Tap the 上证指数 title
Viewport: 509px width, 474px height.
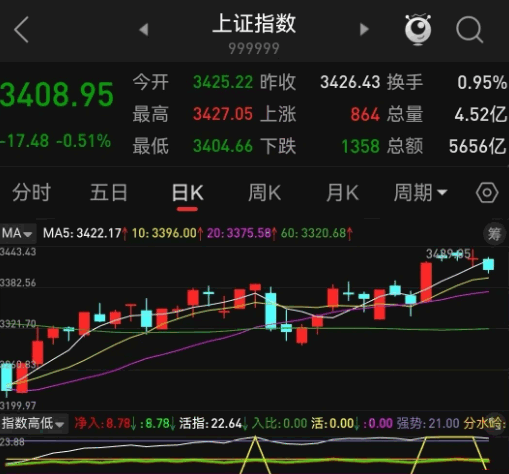pyautogui.click(x=254, y=23)
